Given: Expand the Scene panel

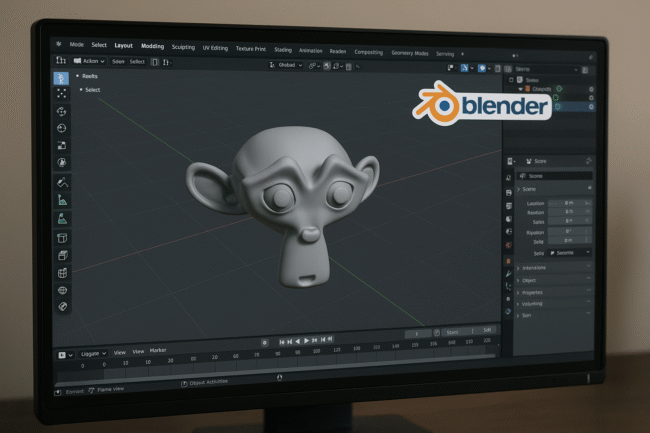Looking at the screenshot, I should point(518,189).
